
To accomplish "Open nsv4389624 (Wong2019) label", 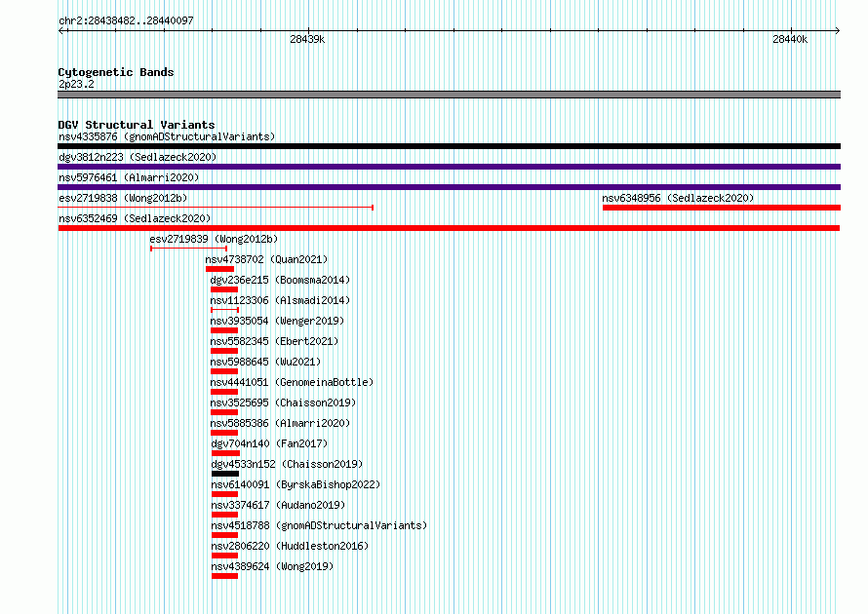I will (272, 566).
